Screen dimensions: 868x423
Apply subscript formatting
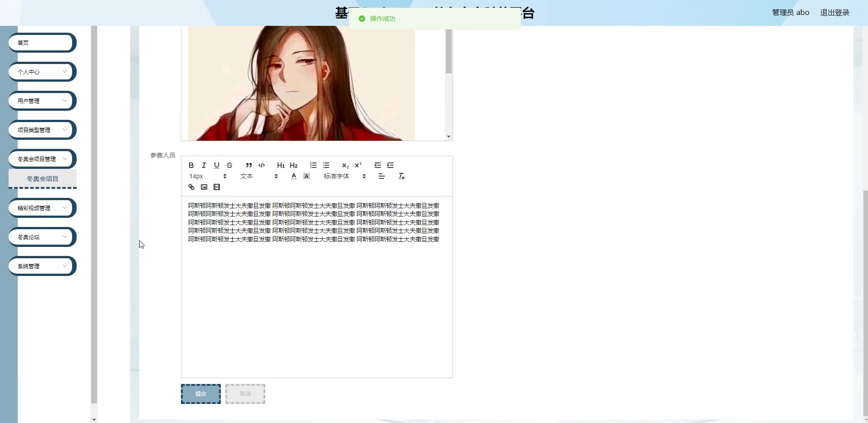pyautogui.click(x=345, y=165)
